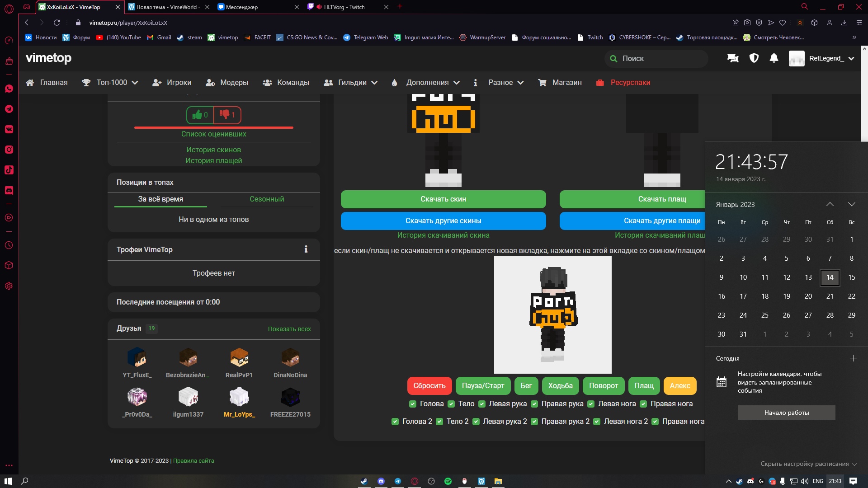The image size is (868, 488).
Task: Click the Trophies VimeTop info icon
Action: (x=306, y=249)
